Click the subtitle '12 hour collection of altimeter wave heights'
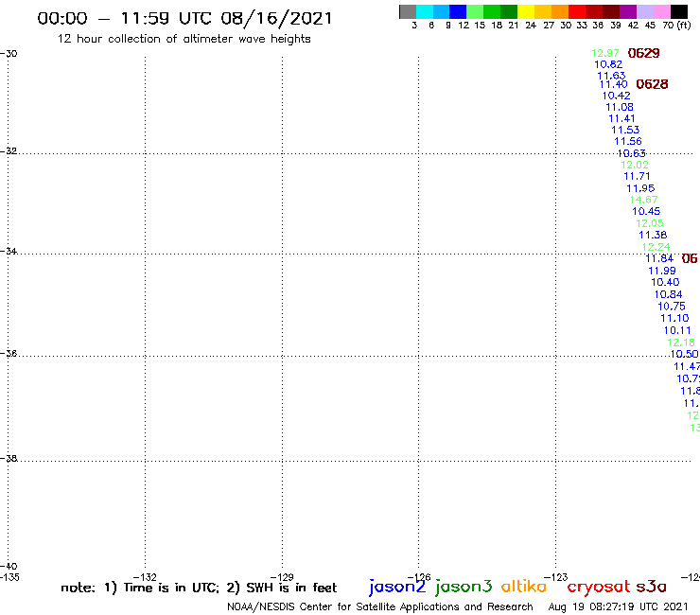The height and width of the screenshot is (615, 700). coord(184,39)
